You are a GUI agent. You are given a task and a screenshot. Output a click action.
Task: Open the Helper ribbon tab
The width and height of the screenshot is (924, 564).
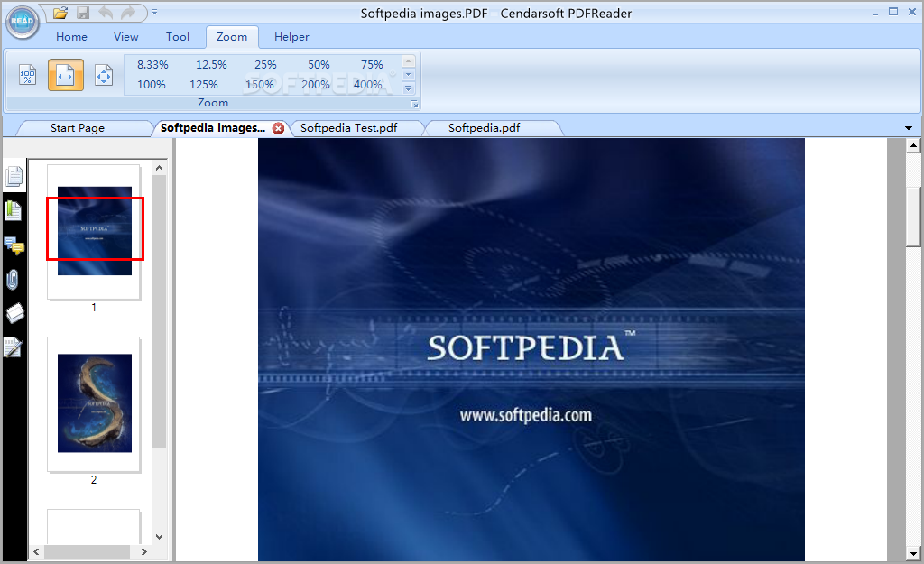tap(291, 36)
